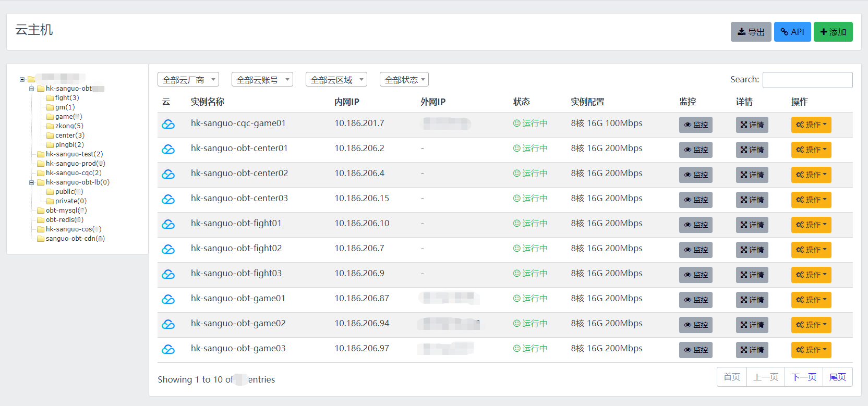868x406 pixels.
Task: Open the 全部云厂商 vendor dropdown
Action: (x=188, y=80)
